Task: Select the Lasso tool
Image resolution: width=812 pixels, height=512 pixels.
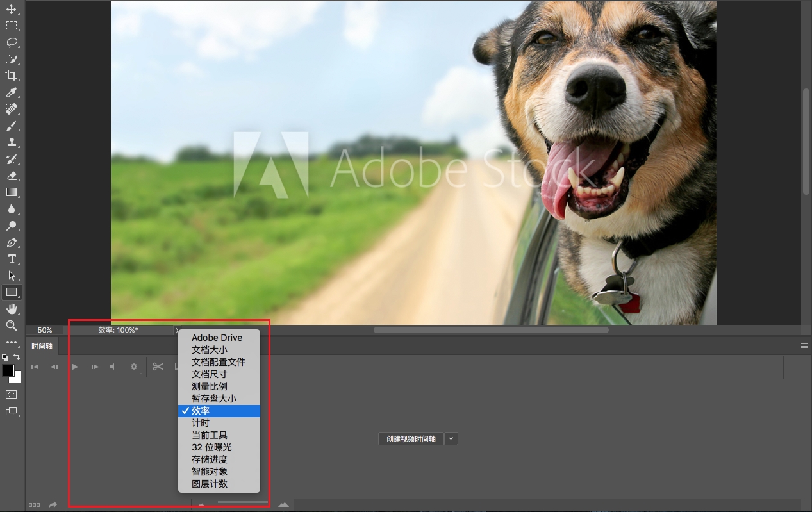Action: pyautogui.click(x=12, y=42)
